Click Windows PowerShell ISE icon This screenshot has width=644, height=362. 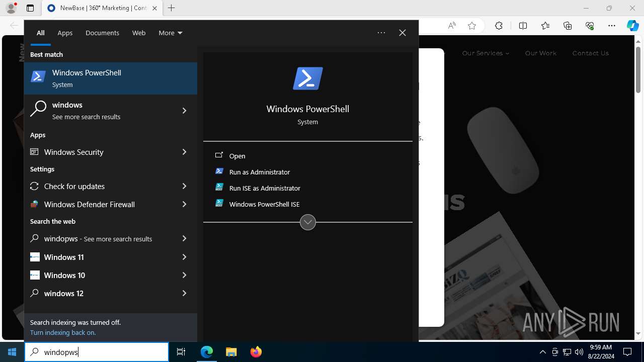219,204
